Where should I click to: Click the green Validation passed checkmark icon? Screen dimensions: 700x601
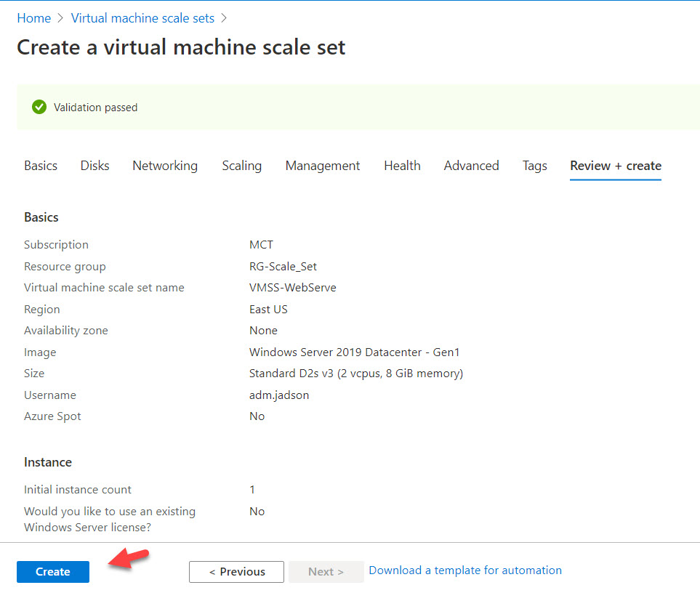coord(39,108)
